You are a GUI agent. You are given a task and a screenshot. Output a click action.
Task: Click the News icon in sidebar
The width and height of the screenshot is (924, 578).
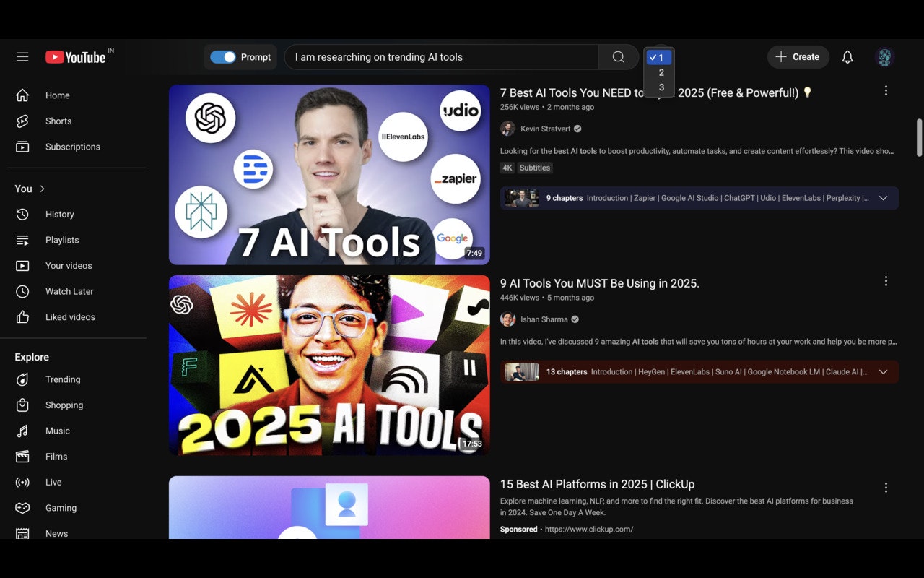click(x=22, y=533)
